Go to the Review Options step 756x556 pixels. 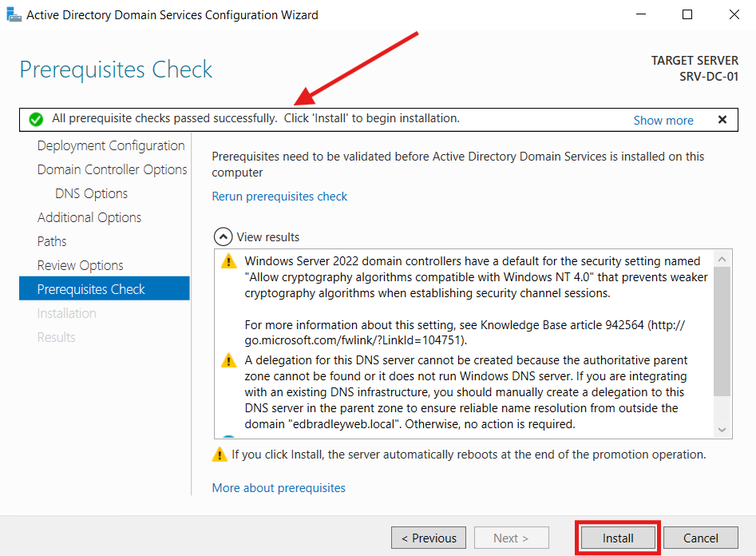tap(80, 265)
